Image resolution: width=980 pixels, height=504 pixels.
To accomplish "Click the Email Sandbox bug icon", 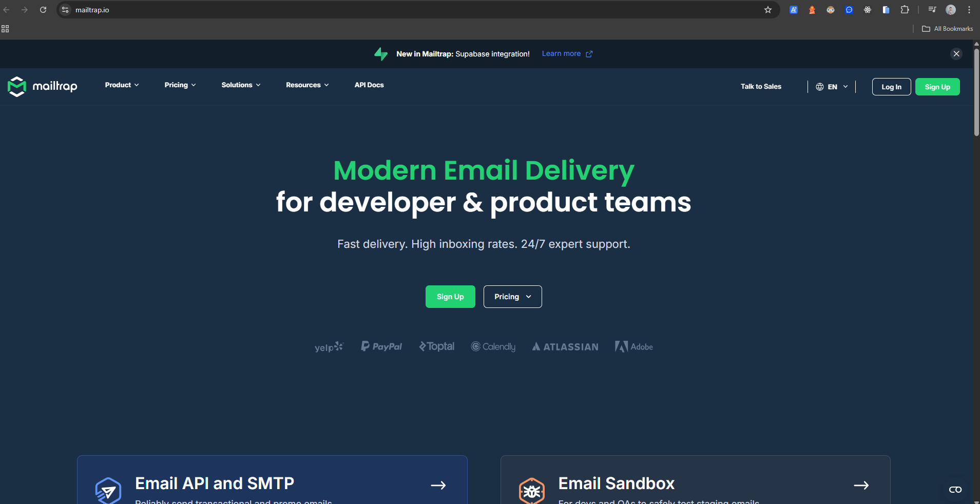I will click(531, 491).
